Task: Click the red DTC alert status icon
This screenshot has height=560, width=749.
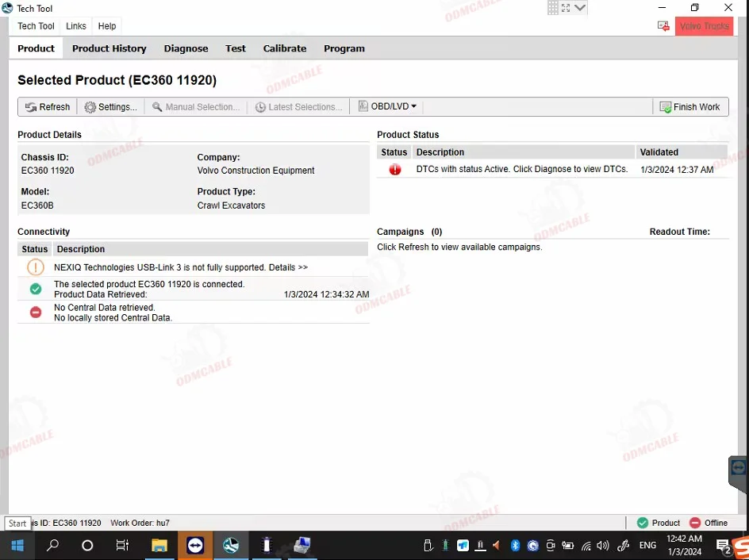Action: [395, 170]
